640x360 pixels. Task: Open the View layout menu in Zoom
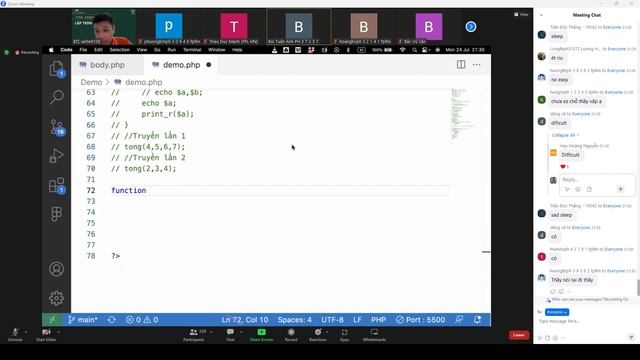(521, 14)
